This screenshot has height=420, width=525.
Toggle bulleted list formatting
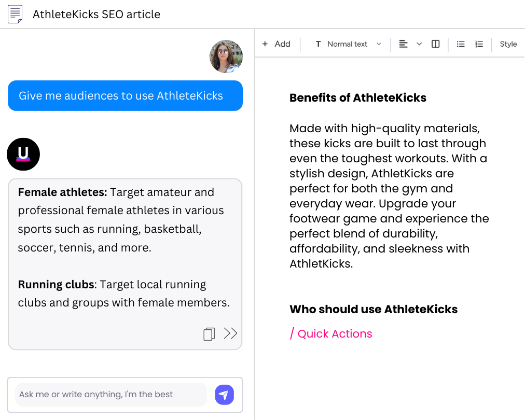click(x=461, y=44)
